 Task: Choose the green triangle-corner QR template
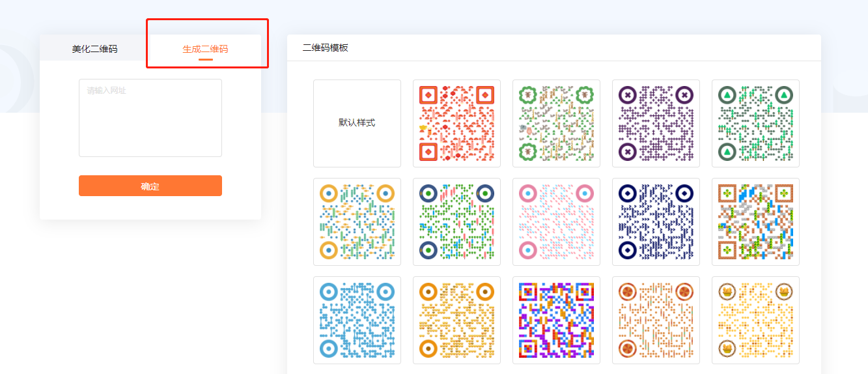tap(755, 123)
